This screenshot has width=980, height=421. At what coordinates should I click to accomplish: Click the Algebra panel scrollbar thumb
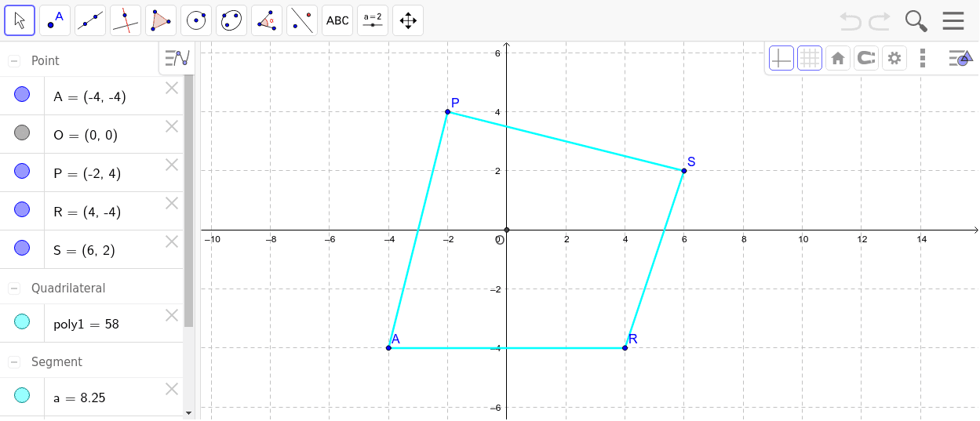point(188,201)
